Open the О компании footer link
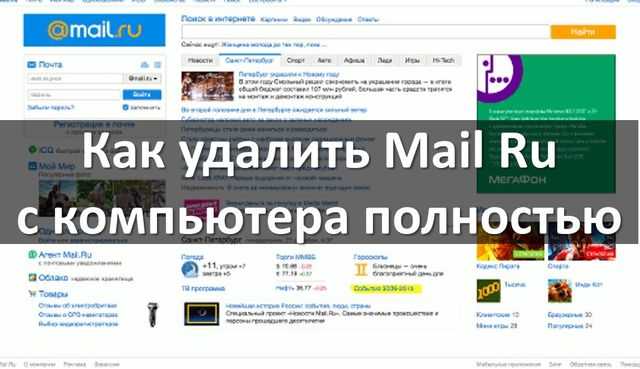The height and width of the screenshot is (369, 640). [x=40, y=364]
